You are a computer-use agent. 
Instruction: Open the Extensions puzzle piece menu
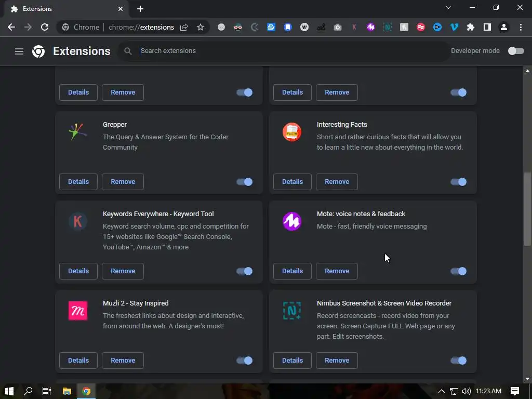471,27
